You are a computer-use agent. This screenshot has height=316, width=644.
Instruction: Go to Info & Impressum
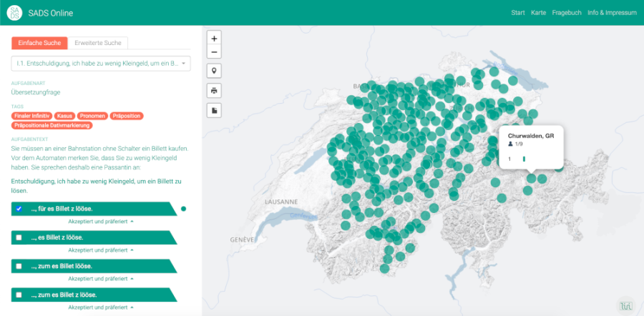pyautogui.click(x=612, y=13)
